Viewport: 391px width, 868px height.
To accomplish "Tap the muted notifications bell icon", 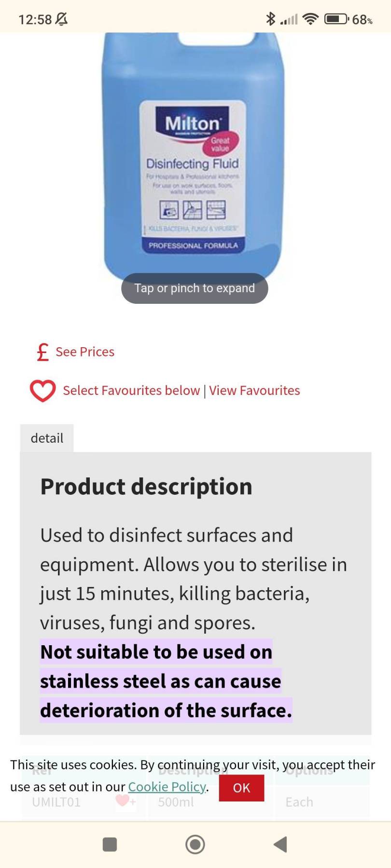I will (x=61, y=19).
